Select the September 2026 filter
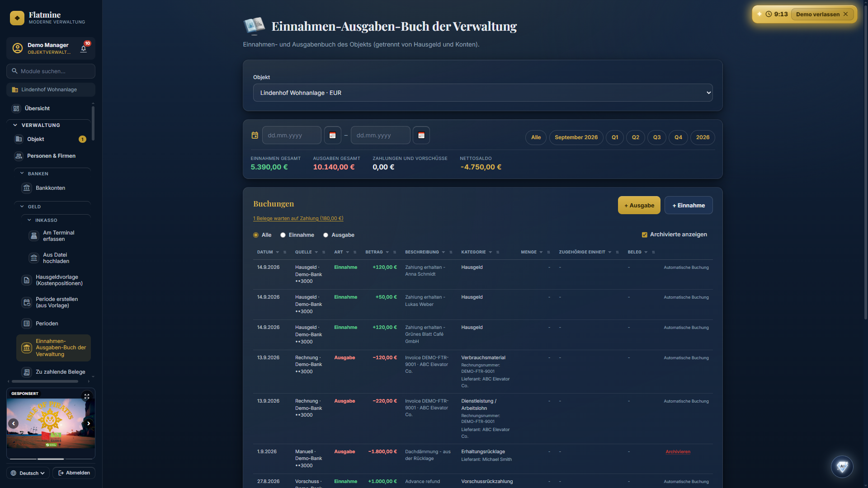 click(x=576, y=137)
